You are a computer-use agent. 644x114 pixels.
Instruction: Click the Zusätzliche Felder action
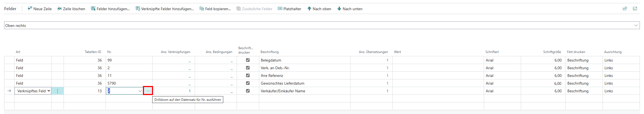(254, 9)
